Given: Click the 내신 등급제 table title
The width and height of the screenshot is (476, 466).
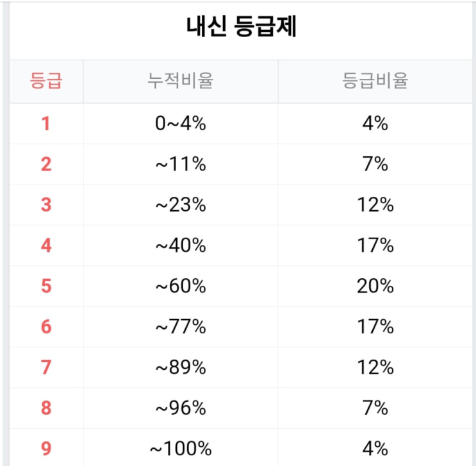Looking at the screenshot, I should (241, 26).
